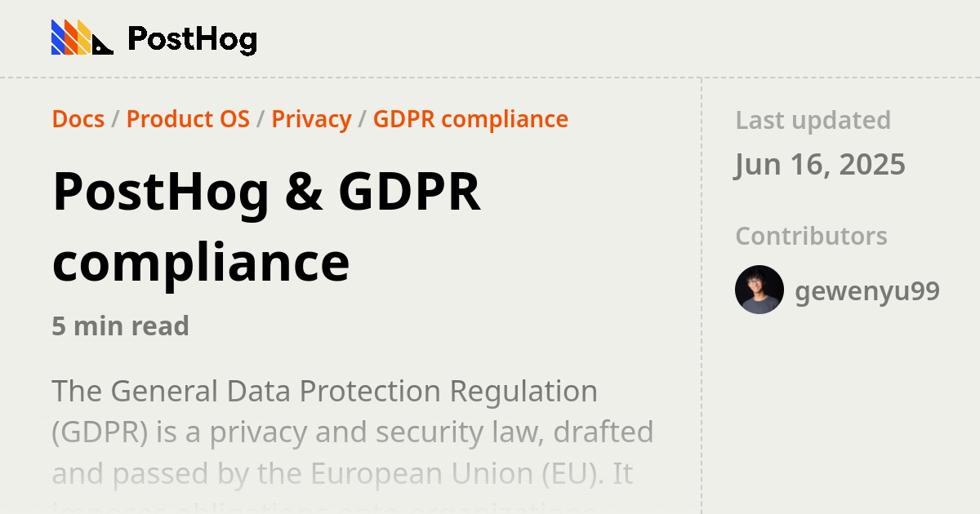This screenshot has height=514, width=980.
Task: Click the 5 min read label
Action: [x=120, y=326]
